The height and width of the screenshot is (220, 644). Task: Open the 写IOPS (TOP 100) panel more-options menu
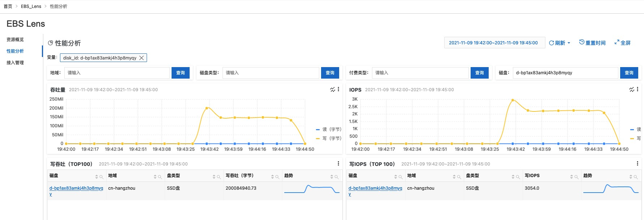click(637, 164)
